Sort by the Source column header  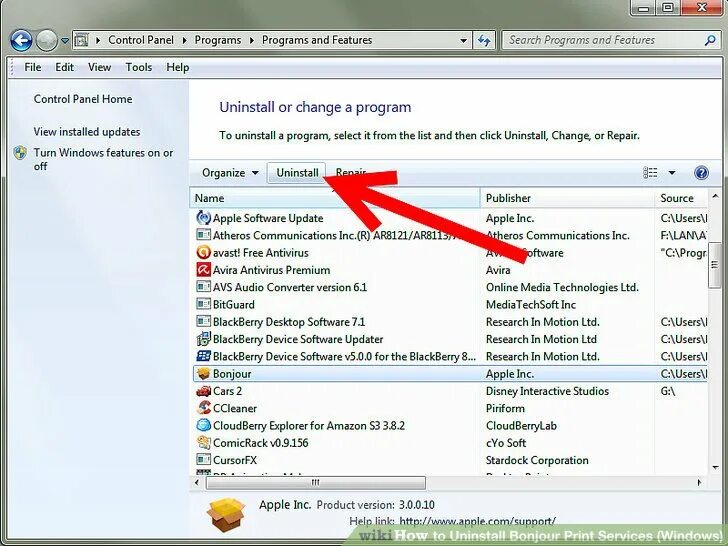(x=681, y=198)
